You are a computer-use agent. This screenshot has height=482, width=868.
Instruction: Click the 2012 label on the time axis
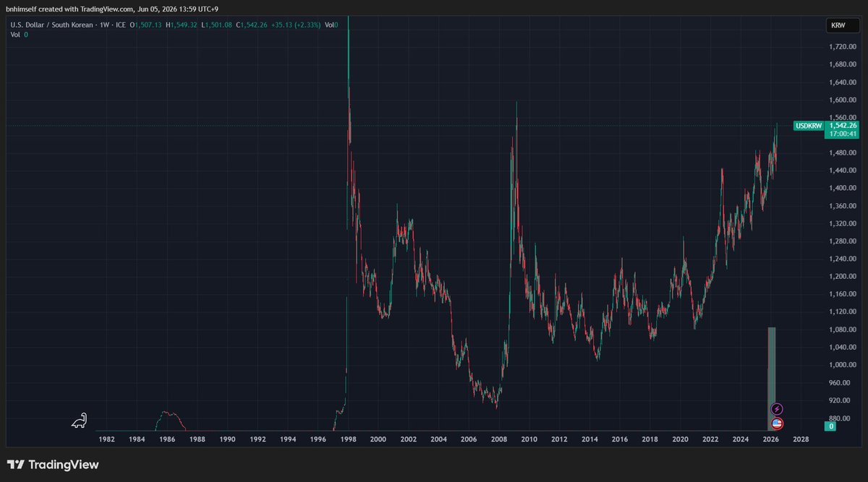coord(559,439)
